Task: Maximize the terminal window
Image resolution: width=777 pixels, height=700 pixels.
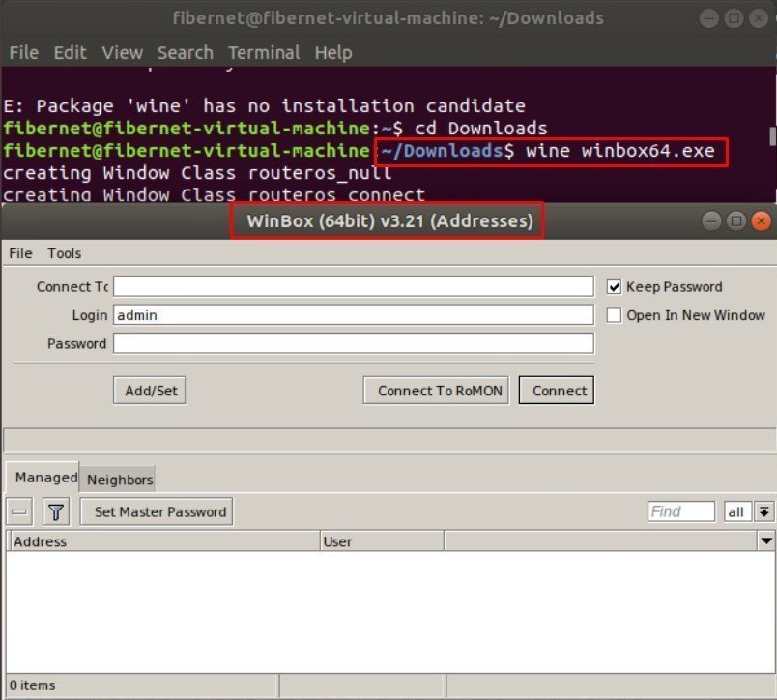Action: pyautogui.click(x=734, y=18)
